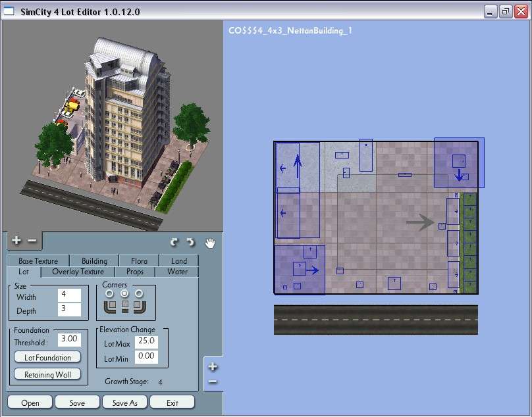The width and height of the screenshot is (532, 417).
Task: Click the Lot Min elevation field
Action: [146, 356]
